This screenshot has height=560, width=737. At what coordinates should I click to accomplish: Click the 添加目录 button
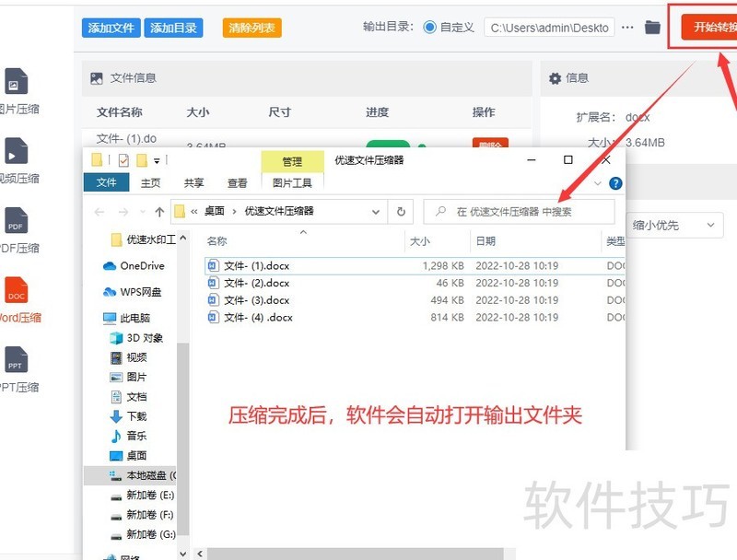(173, 28)
